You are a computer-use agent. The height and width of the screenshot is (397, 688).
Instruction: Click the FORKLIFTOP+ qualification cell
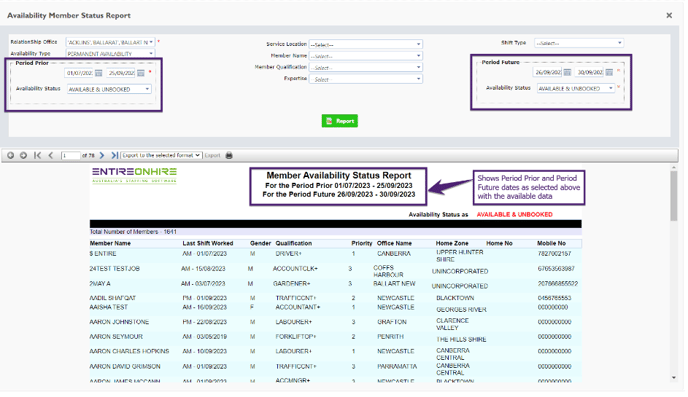296,337
